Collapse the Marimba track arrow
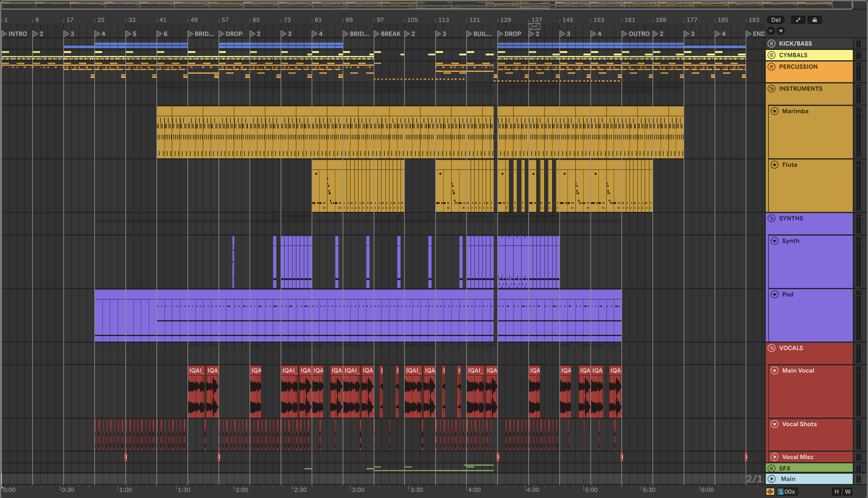Viewport: 868px width, 498px height. [774, 111]
